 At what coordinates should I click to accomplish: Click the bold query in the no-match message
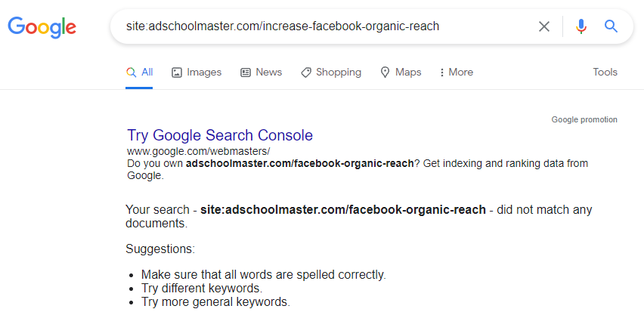[342, 209]
